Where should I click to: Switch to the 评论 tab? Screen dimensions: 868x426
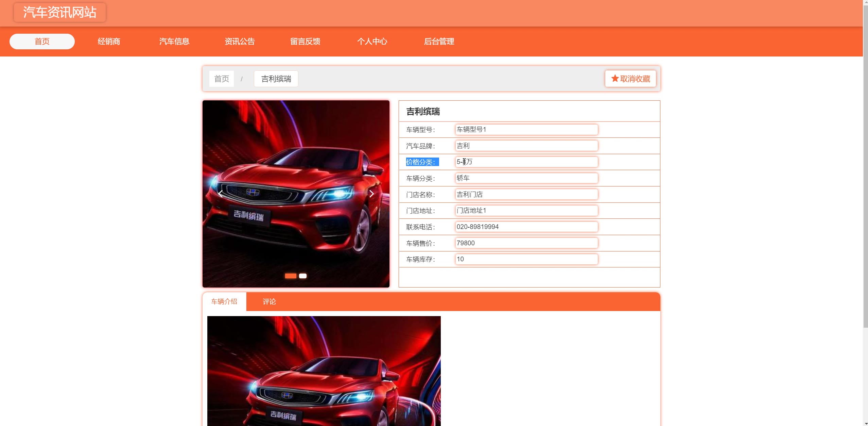click(x=269, y=301)
